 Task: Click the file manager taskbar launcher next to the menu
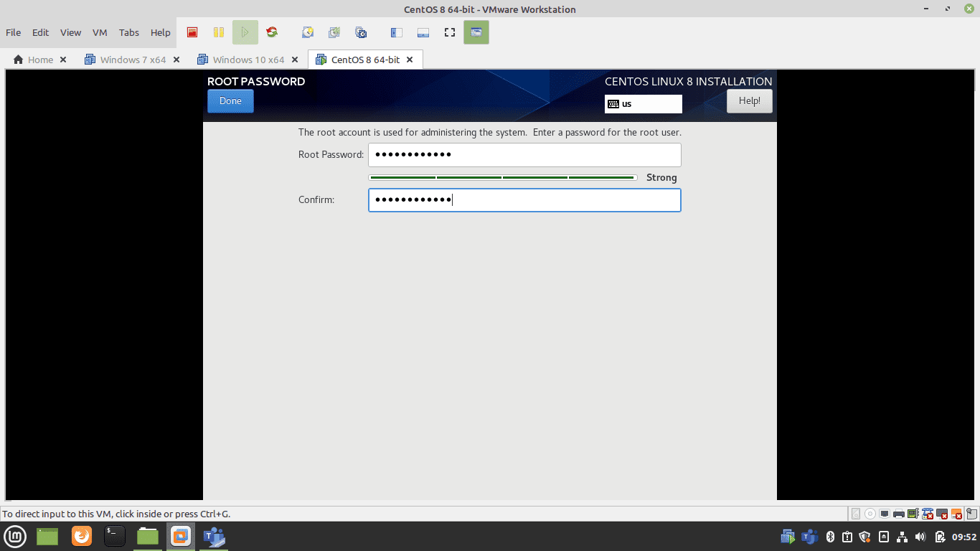click(48, 536)
